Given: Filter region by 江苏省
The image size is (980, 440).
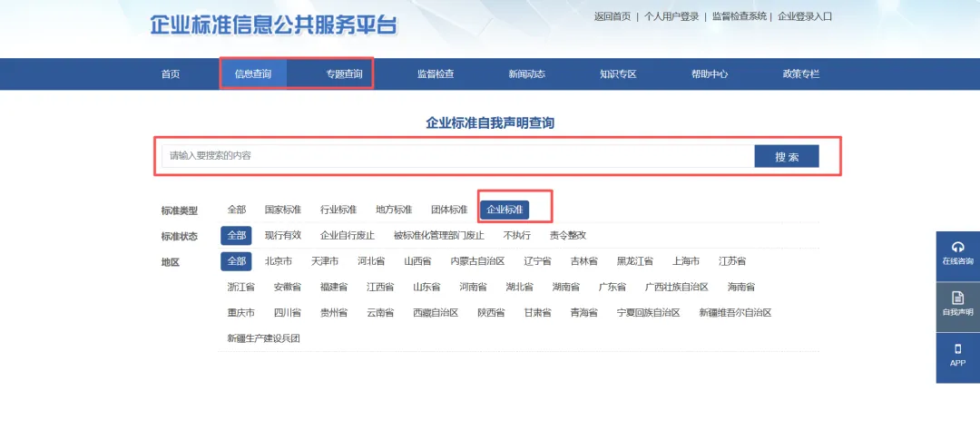Looking at the screenshot, I should 732,261.
